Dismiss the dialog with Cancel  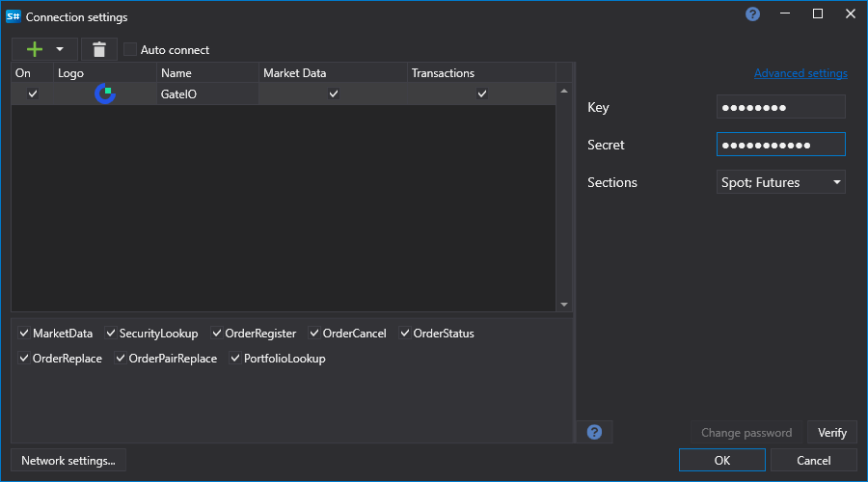tap(813, 461)
